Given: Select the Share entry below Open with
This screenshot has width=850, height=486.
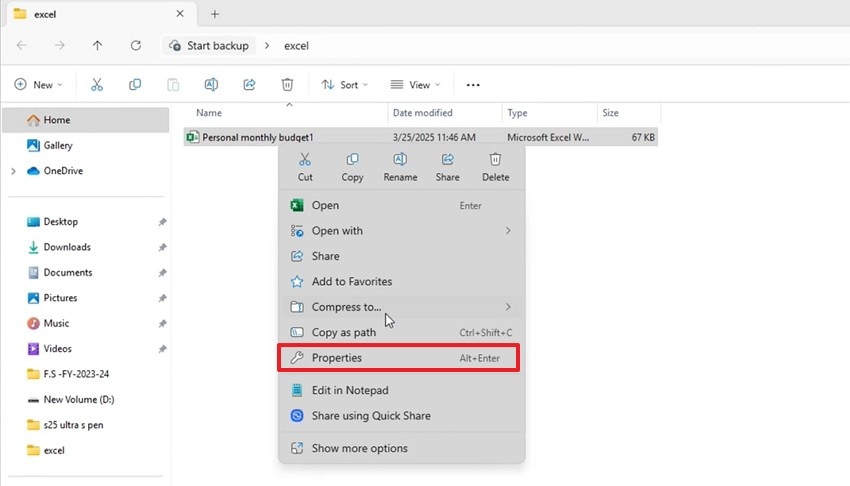Looking at the screenshot, I should [401, 256].
